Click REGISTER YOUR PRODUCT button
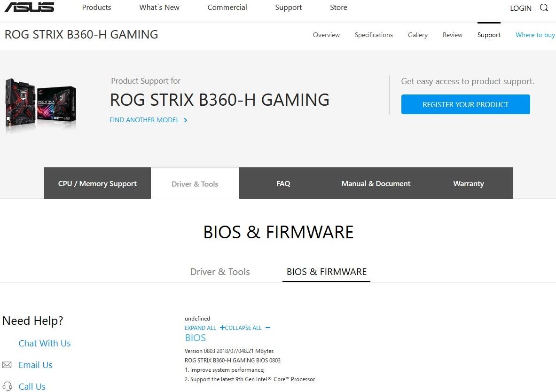 (465, 104)
